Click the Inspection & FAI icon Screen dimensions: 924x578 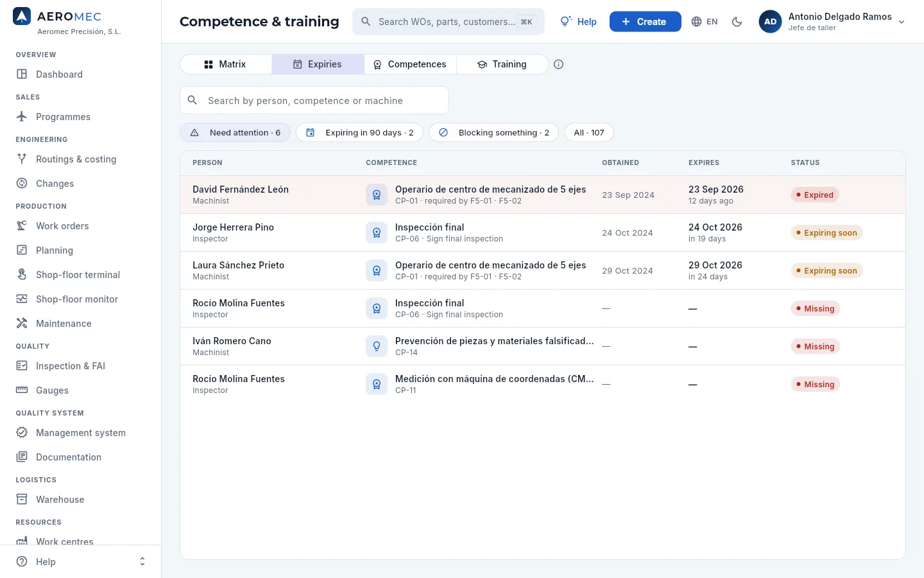point(22,365)
